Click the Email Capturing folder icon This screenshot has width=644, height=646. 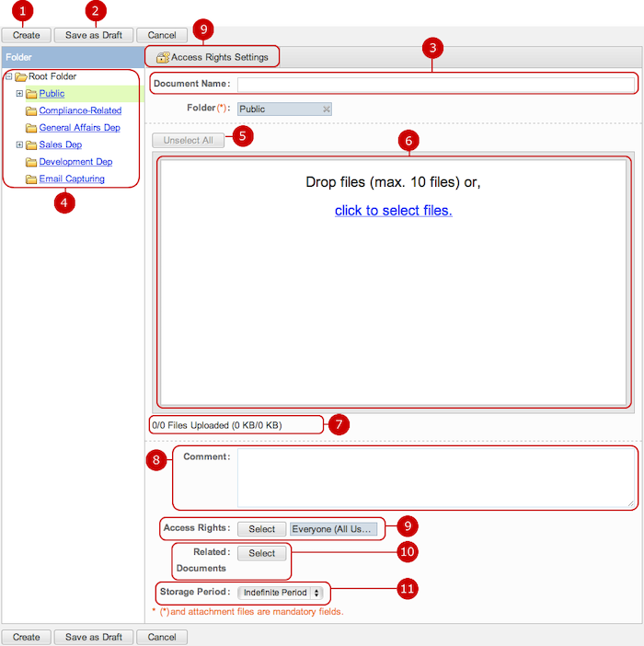pos(31,179)
